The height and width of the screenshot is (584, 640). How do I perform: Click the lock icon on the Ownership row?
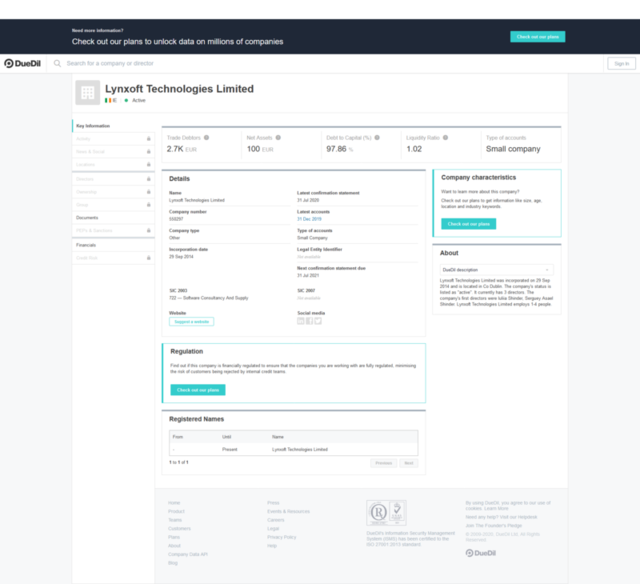click(149, 192)
